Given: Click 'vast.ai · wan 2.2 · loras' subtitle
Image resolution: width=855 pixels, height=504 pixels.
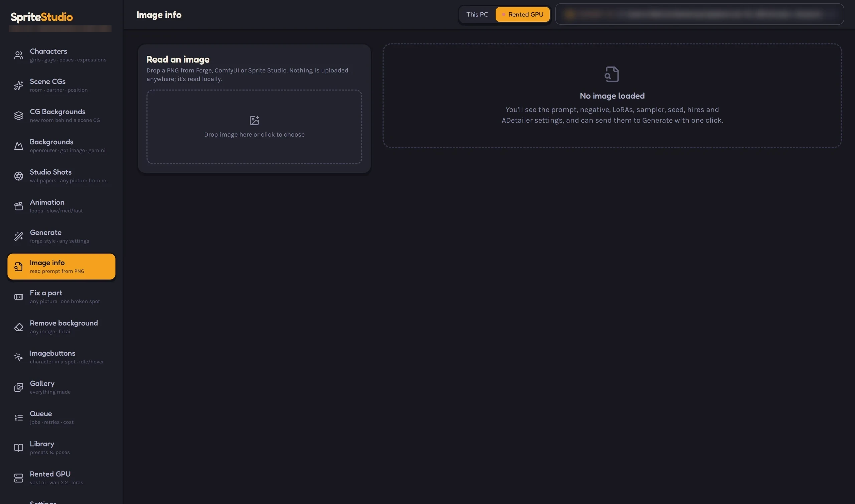Looking at the screenshot, I should (56, 483).
